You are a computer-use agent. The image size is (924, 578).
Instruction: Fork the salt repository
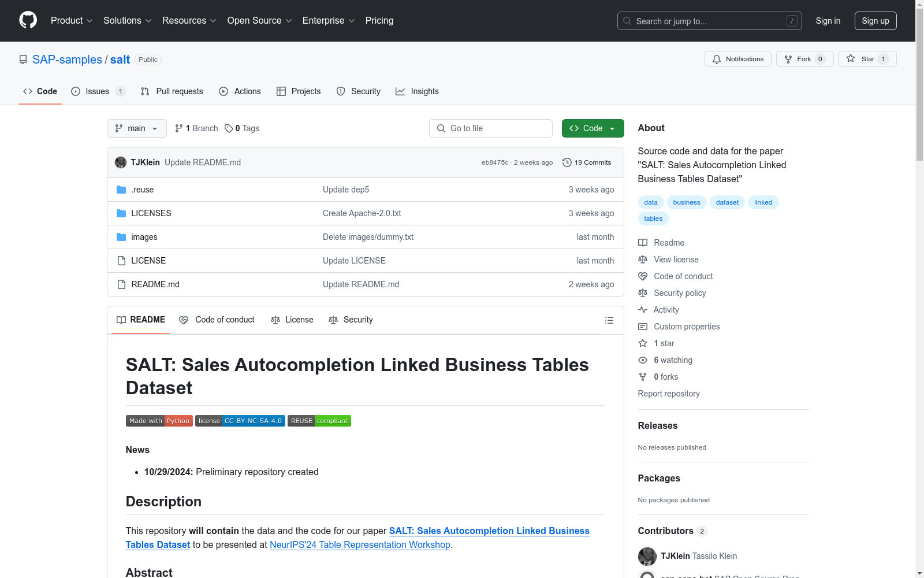804,59
